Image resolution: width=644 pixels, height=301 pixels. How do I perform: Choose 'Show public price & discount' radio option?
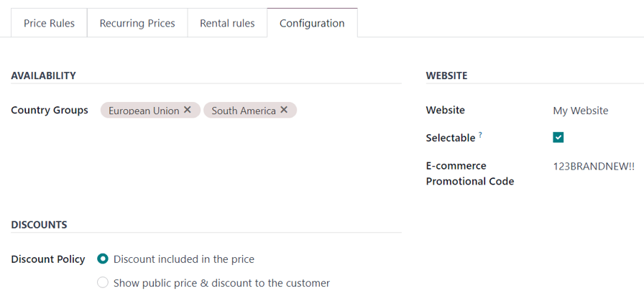click(x=103, y=282)
